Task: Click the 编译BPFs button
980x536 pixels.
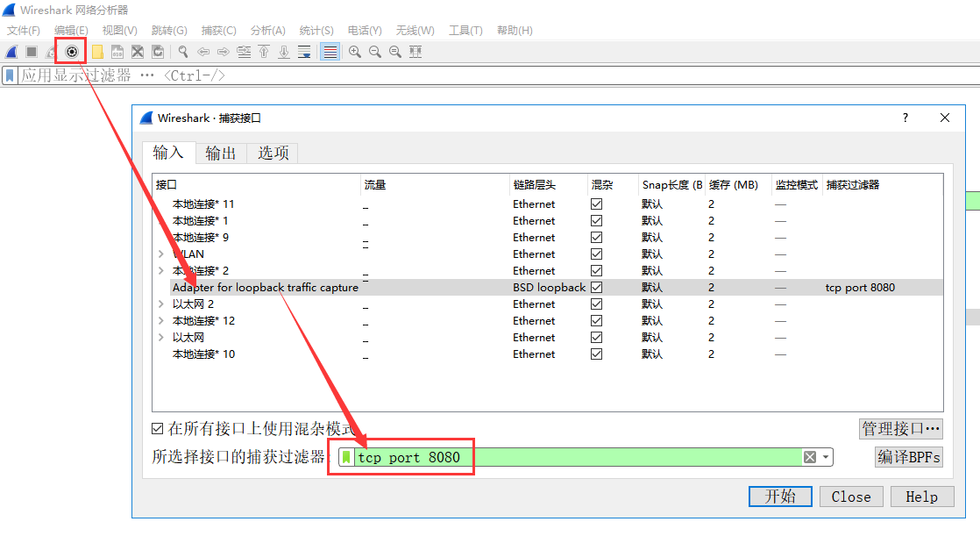Action: tap(908, 457)
